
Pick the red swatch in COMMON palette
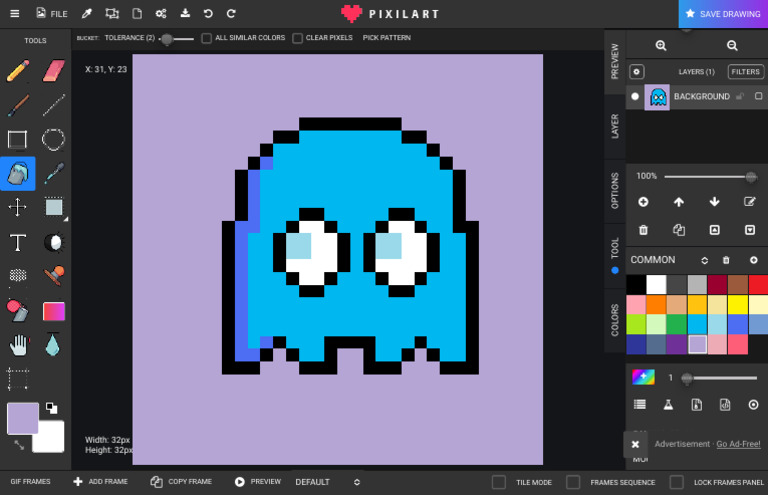[758, 284]
